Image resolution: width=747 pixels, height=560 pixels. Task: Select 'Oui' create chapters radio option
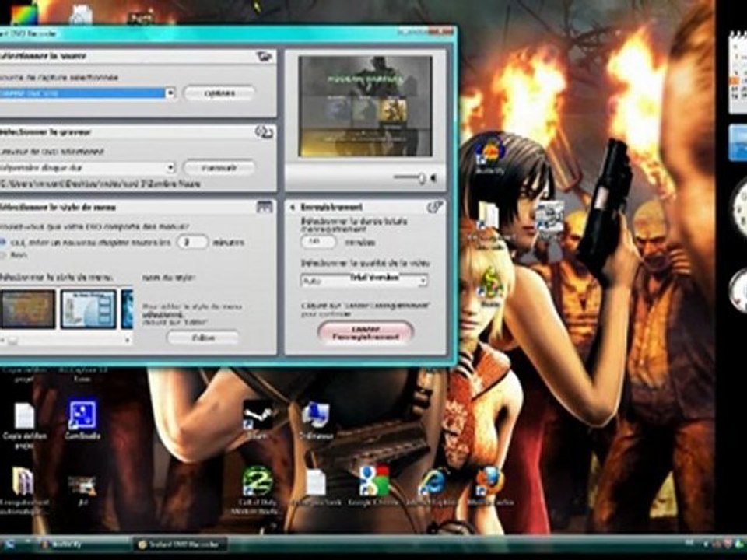[4, 243]
